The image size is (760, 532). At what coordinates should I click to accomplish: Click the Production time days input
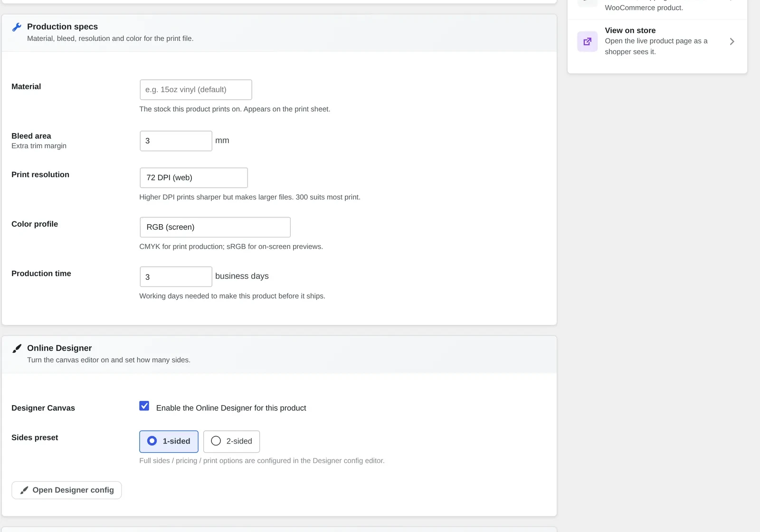click(x=176, y=277)
